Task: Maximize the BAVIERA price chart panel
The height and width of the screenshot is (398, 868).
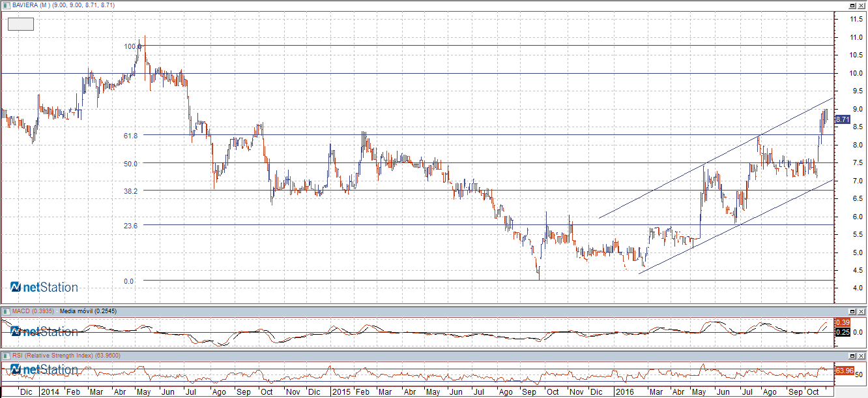Action: pos(852,5)
